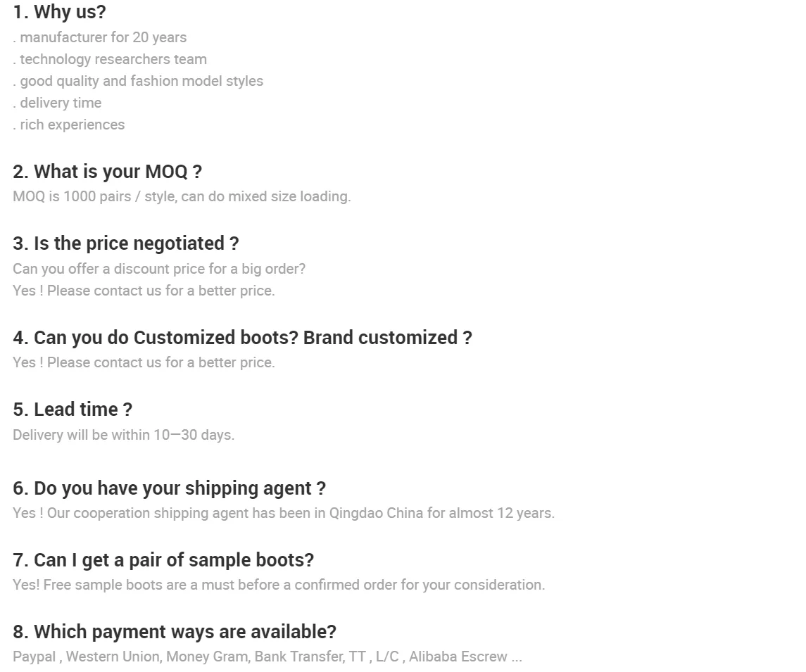The height and width of the screenshot is (672, 806).
Task: Click the payment methods line starting with Paypal
Action: click(x=267, y=657)
